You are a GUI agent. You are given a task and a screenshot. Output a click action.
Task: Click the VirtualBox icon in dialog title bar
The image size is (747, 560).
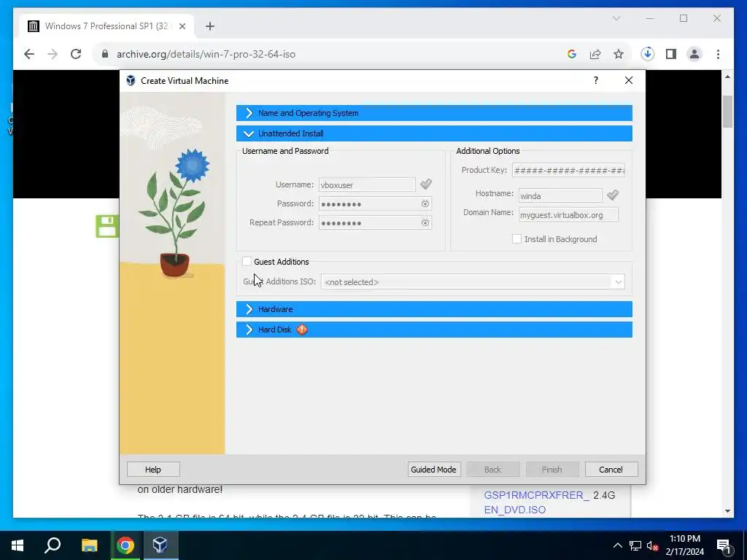131,80
